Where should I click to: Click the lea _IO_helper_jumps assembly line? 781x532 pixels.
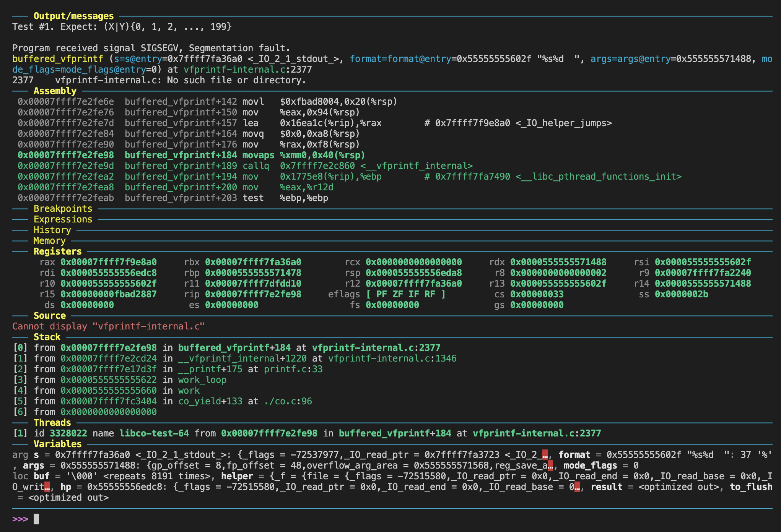pyautogui.click(x=315, y=123)
